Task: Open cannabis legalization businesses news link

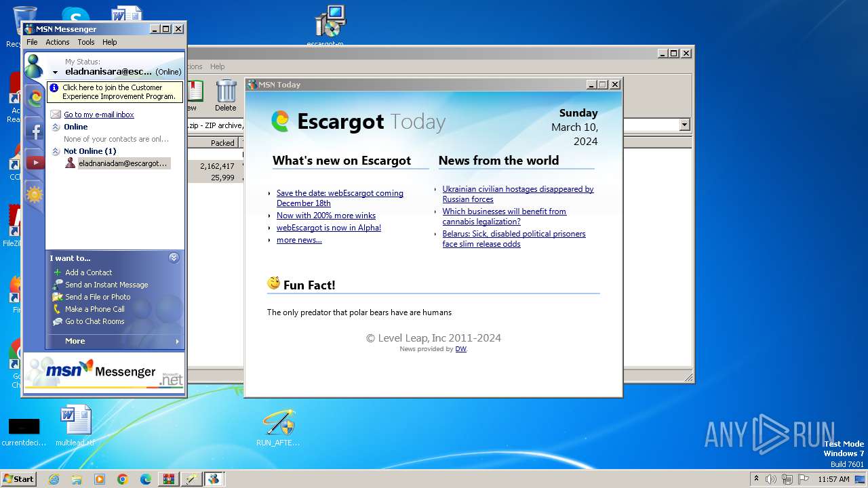Action: (505, 216)
